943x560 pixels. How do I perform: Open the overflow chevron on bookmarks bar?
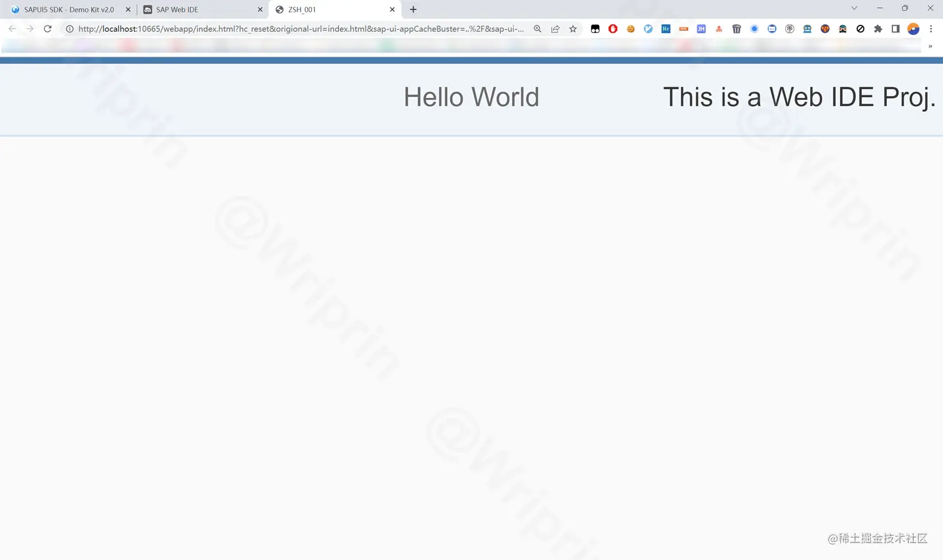pos(930,46)
